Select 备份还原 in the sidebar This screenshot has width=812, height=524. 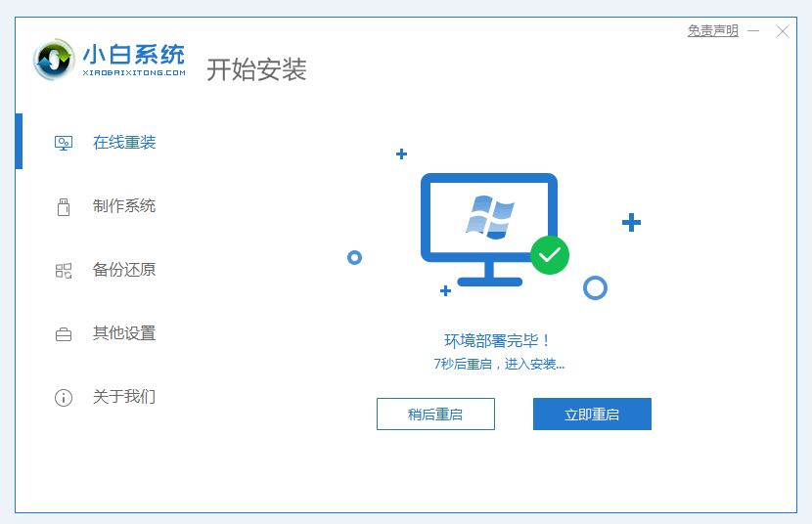click(124, 270)
